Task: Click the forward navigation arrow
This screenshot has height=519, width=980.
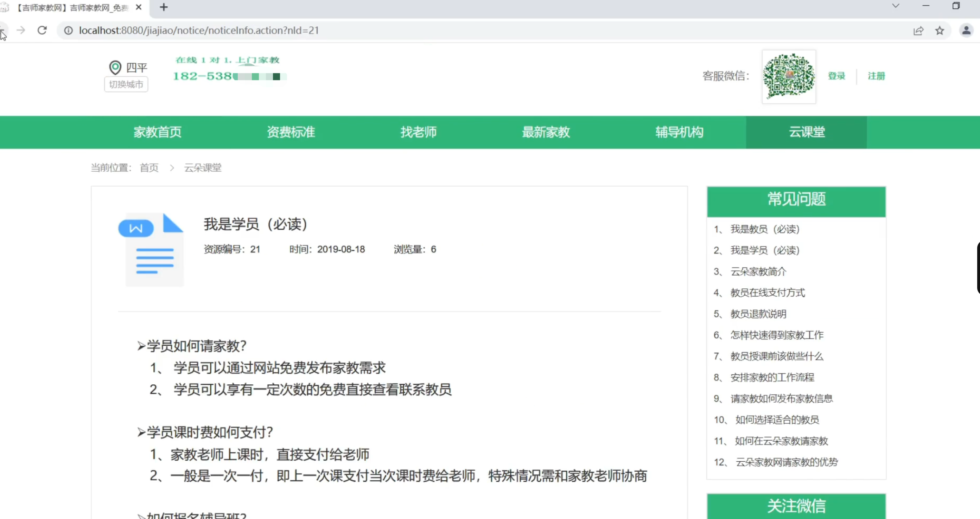Action: pyautogui.click(x=21, y=31)
